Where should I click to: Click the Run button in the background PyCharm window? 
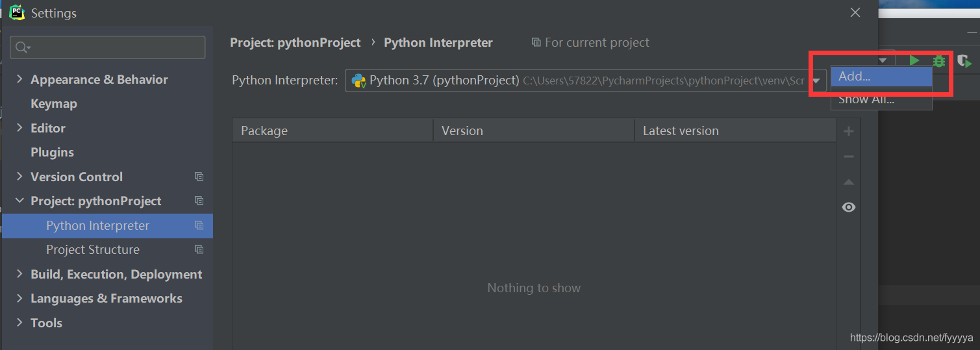click(914, 60)
